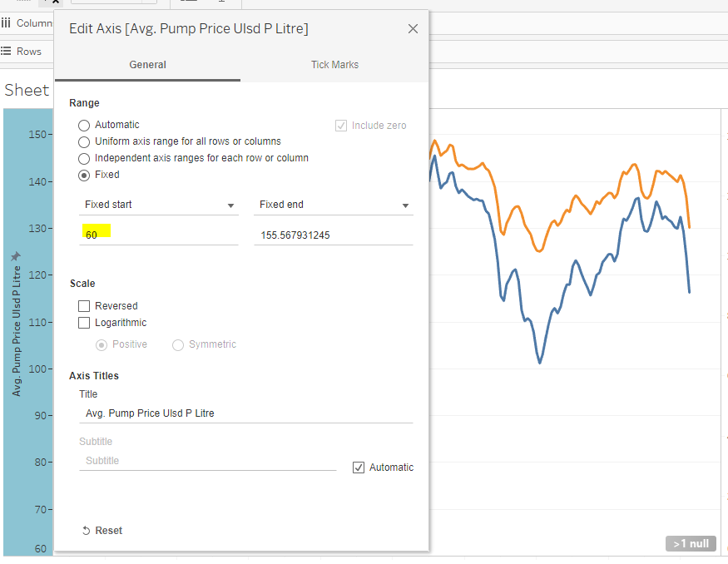
Task: Click the pin icon on the axis
Action: tap(16, 256)
